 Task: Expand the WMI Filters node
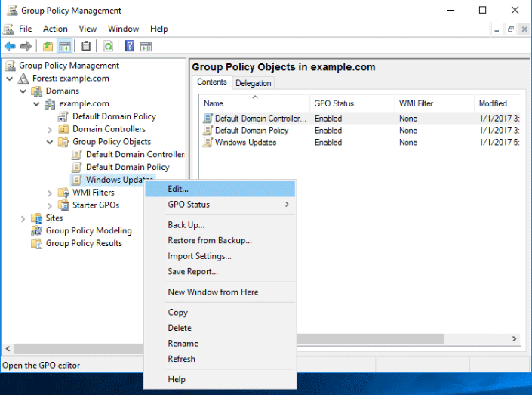coord(50,193)
